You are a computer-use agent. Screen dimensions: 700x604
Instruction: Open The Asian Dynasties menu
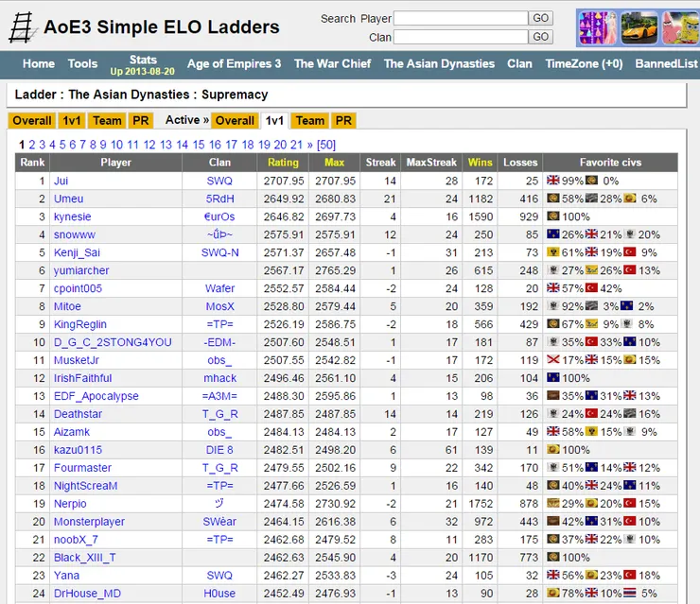(x=439, y=63)
